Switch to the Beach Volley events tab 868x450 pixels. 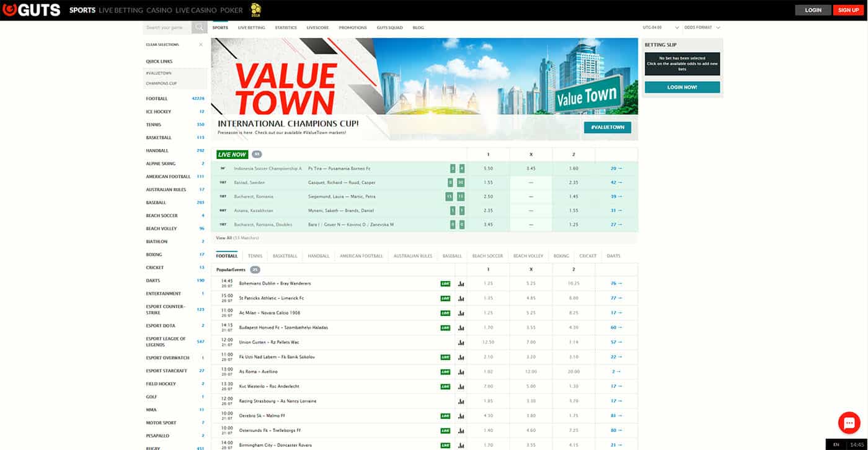(528, 256)
